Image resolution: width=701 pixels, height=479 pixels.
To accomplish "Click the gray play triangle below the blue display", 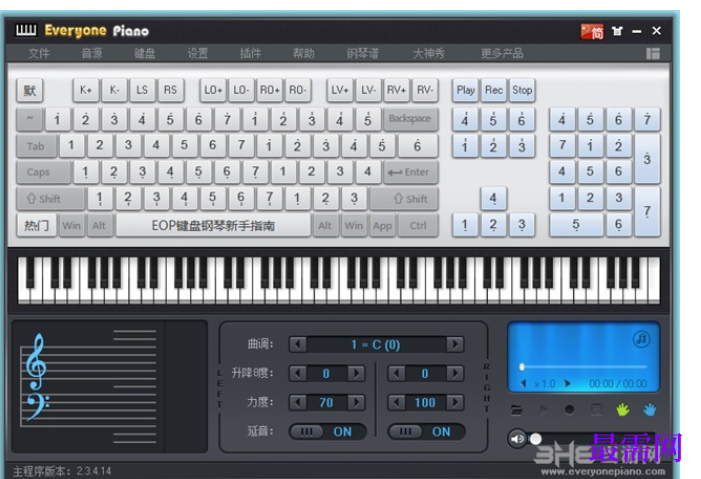I will coord(543,410).
